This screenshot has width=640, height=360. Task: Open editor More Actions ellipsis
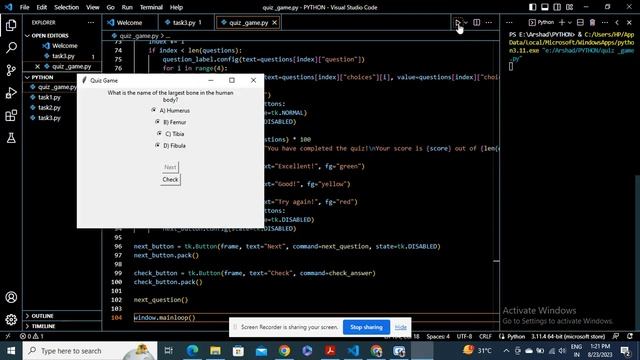(x=489, y=22)
